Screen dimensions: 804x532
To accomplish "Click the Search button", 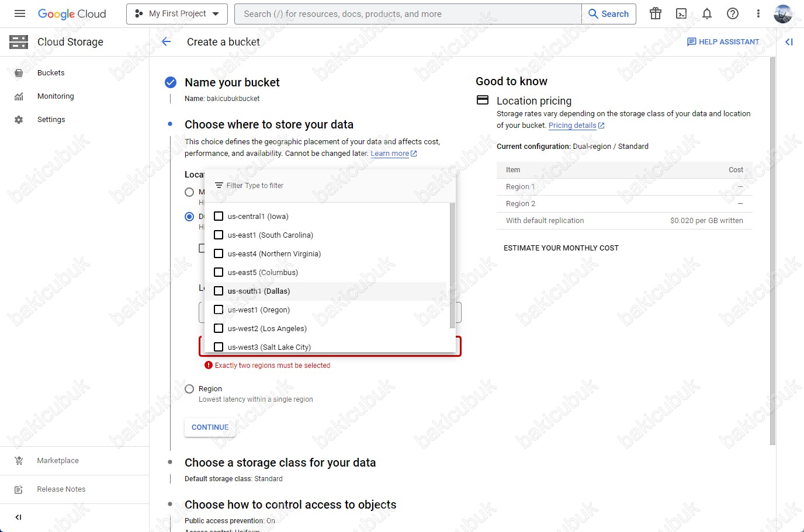I will [609, 14].
